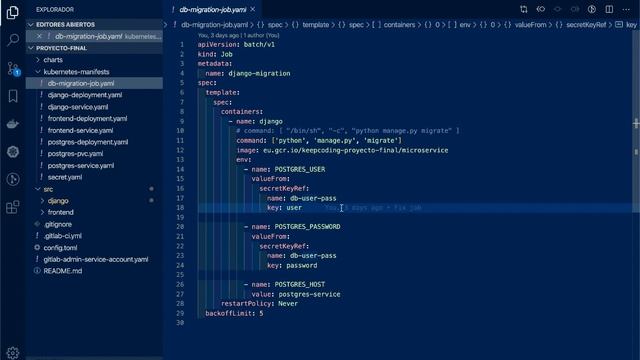Click the 'secretKeyRef' breadcrumb item

(x=586, y=25)
